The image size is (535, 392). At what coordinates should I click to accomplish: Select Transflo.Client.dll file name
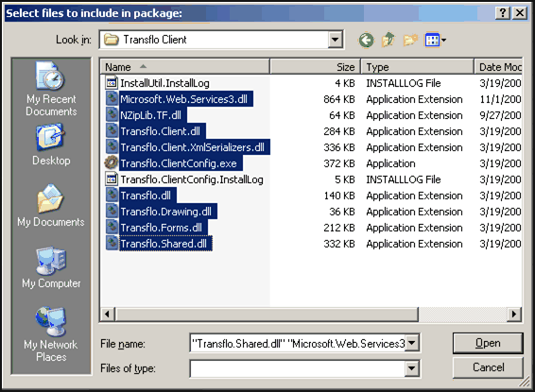(163, 131)
